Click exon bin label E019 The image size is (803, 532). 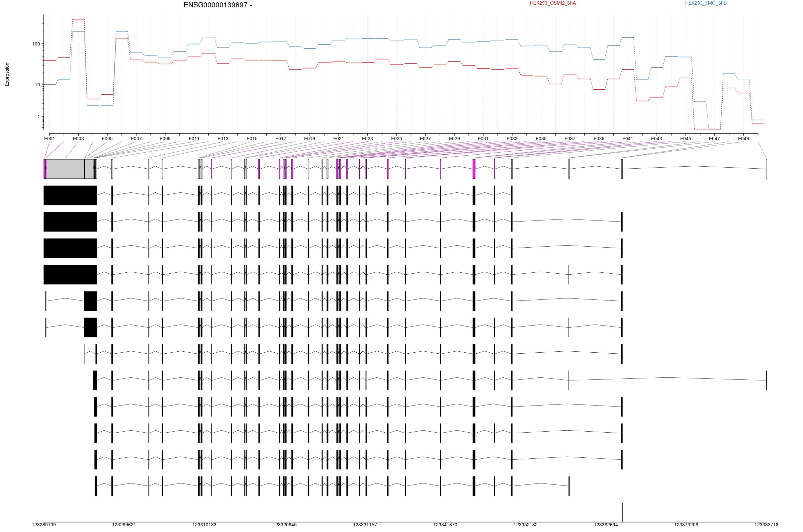309,139
